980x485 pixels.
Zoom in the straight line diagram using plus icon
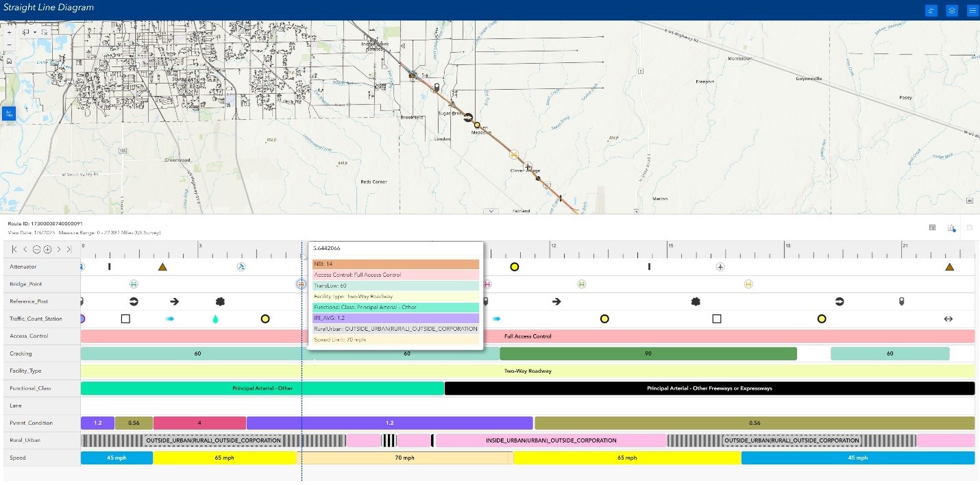click(x=47, y=249)
